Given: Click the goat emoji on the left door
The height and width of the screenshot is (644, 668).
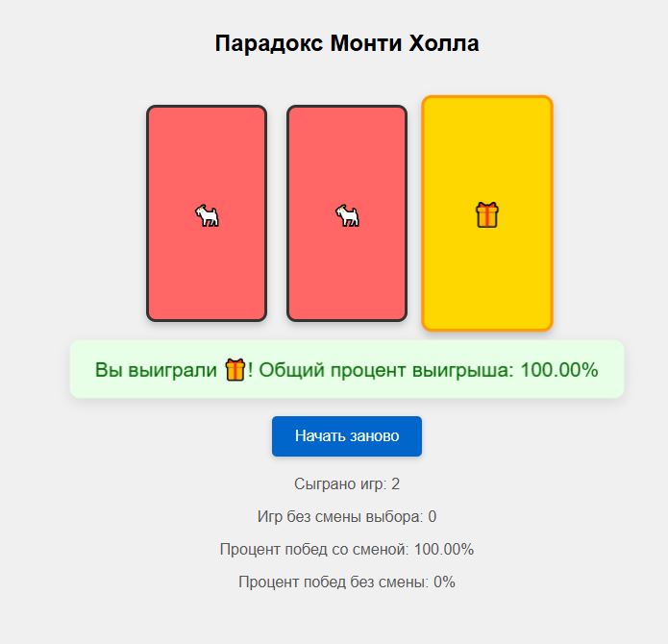Looking at the screenshot, I should 207,215.
